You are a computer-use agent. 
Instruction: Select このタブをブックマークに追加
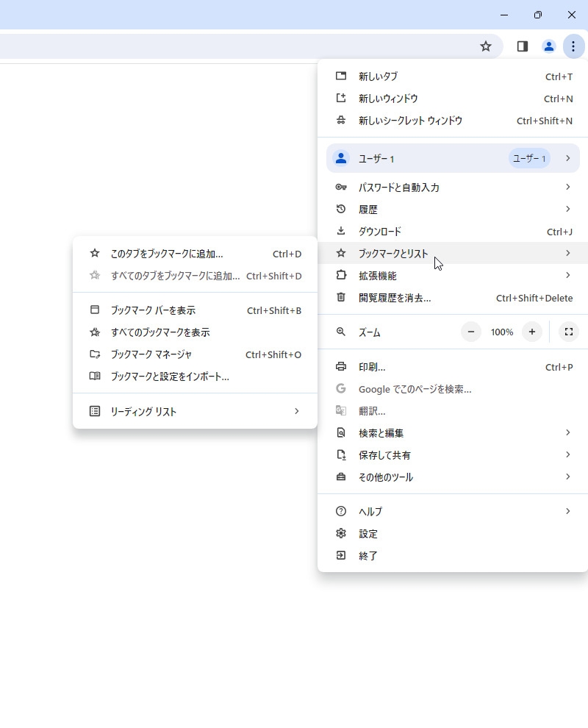click(x=166, y=254)
